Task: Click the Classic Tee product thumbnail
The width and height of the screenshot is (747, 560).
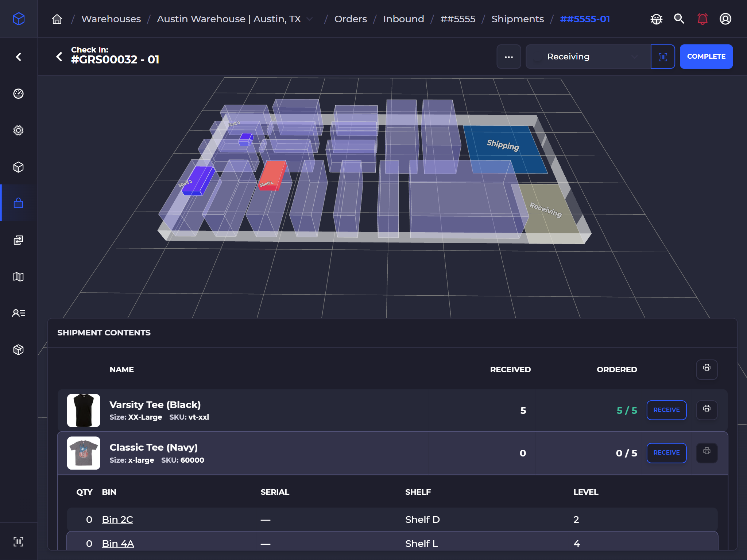Action: click(84, 453)
